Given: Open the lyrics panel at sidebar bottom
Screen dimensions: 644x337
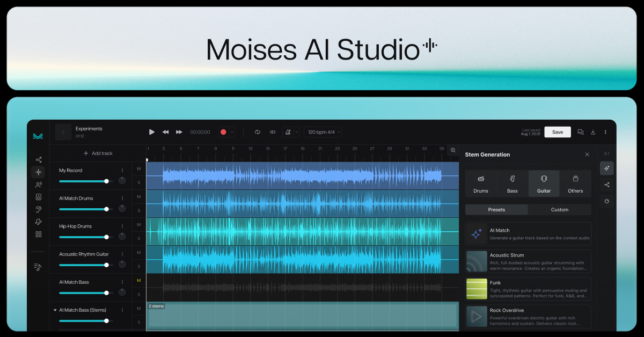Looking at the screenshot, I should point(38,266).
